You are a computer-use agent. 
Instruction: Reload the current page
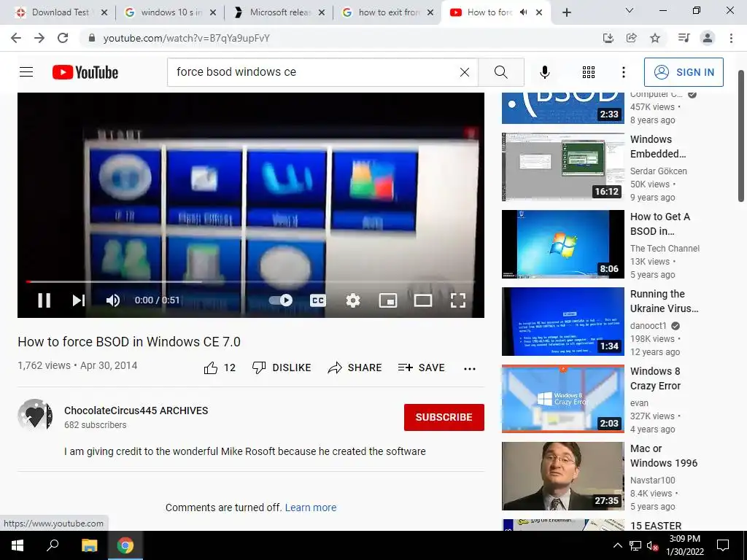tap(63, 38)
